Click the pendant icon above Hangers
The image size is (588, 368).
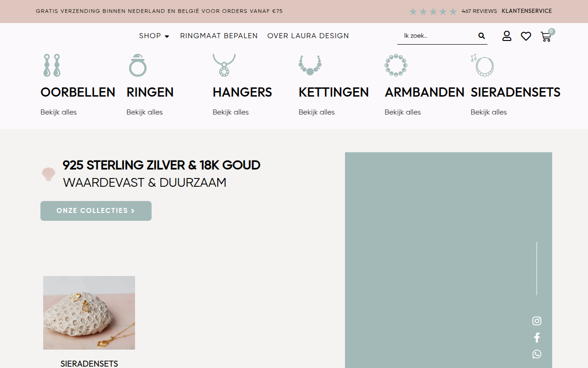tap(224, 65)
